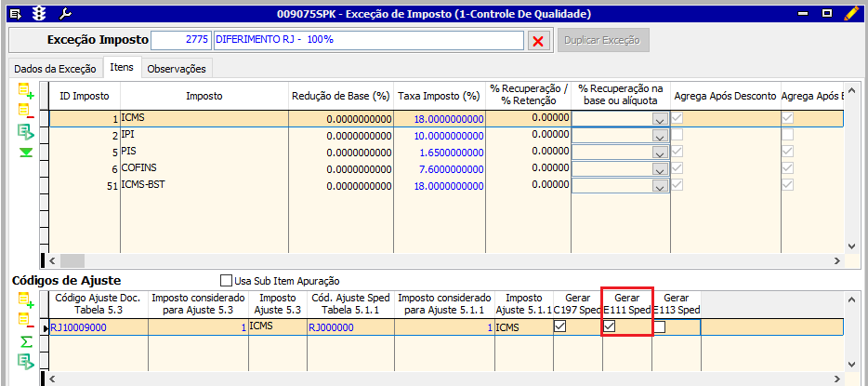The width and height of the screenshot is (868, 386).
Task: Click scroll-down arrow of adjustment codes grid
Action: pos(851,364)
